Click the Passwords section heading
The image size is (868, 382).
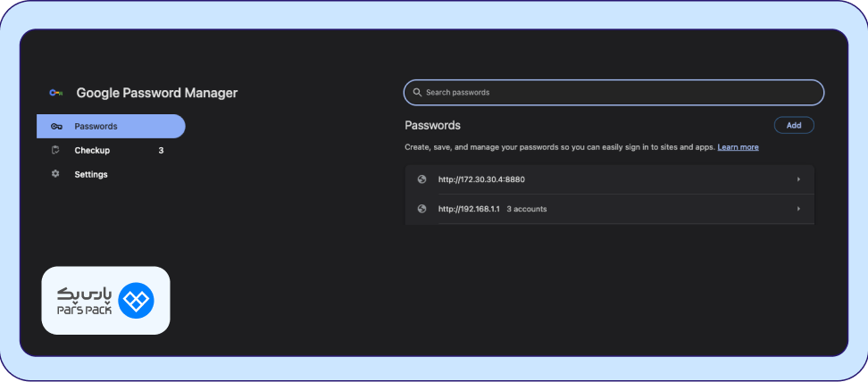pos(432,125)
